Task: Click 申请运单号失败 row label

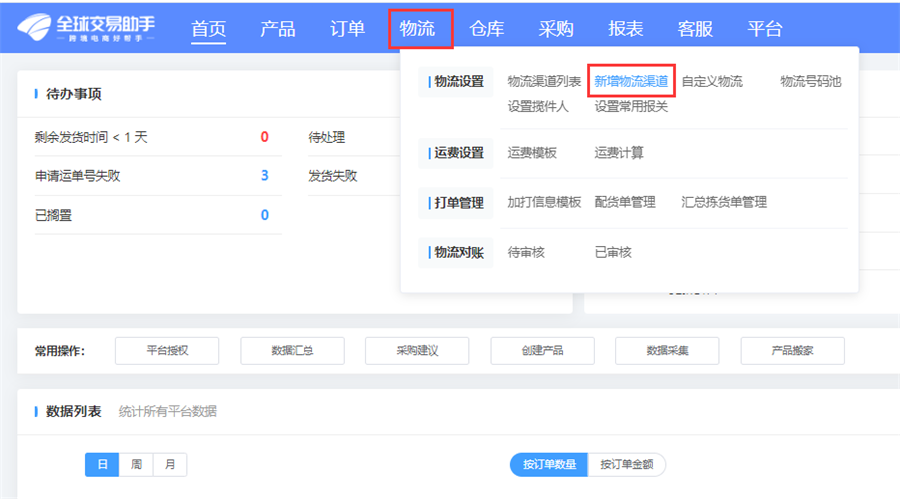Action: pyautogui.click(x=77, y=176)
